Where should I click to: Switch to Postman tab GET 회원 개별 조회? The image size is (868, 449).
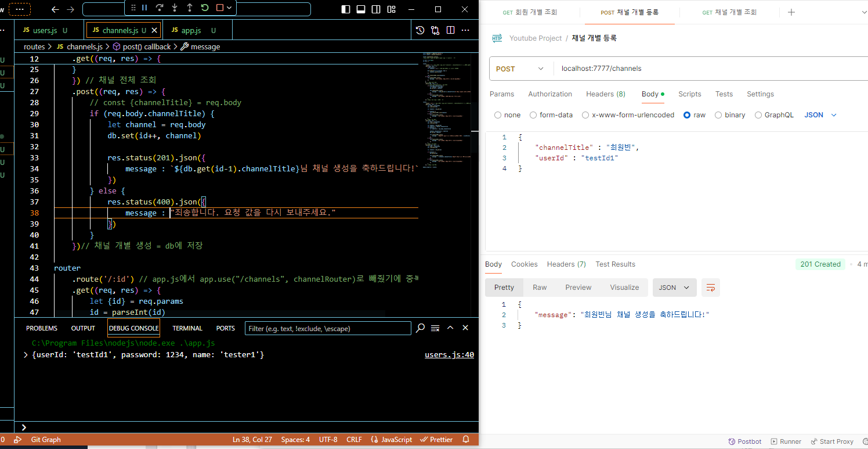click(530, 12)
